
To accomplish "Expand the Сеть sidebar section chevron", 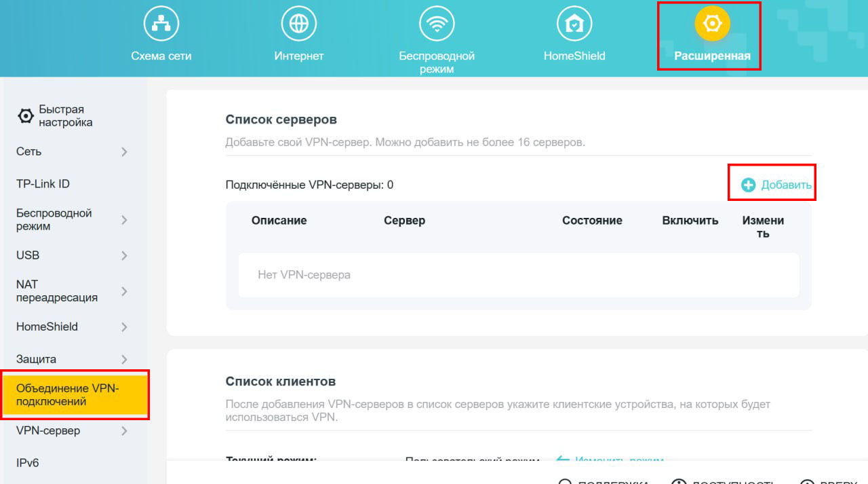I will (124, 152).
